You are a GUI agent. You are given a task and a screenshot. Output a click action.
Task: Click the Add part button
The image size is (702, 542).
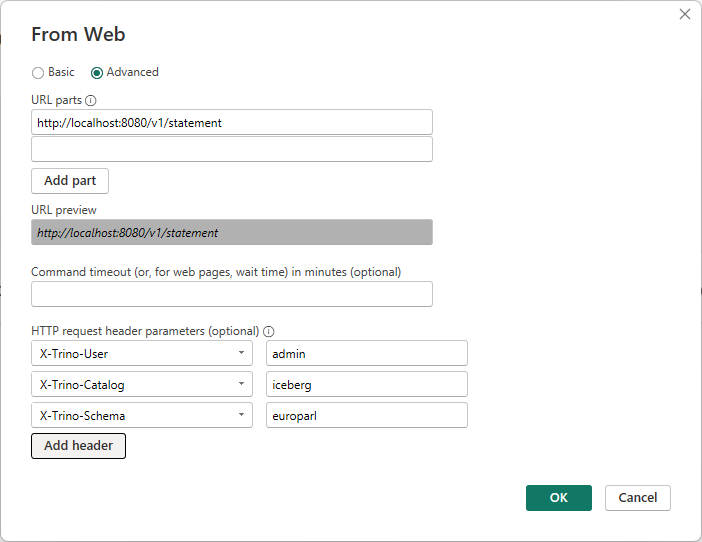(x=70, y=181)
